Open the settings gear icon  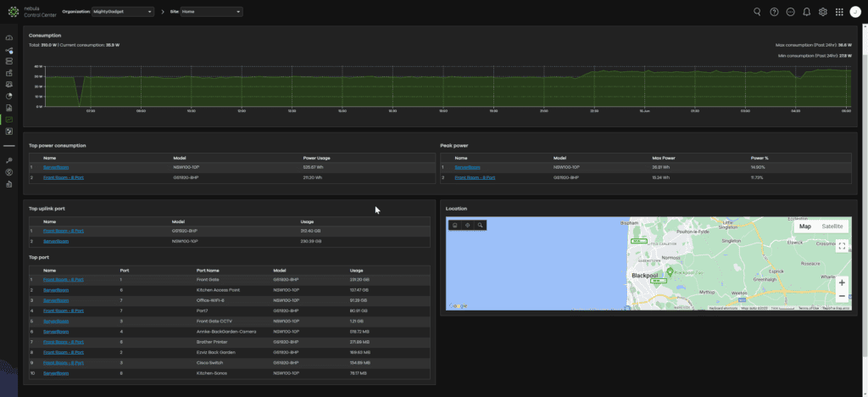(822, 12)
